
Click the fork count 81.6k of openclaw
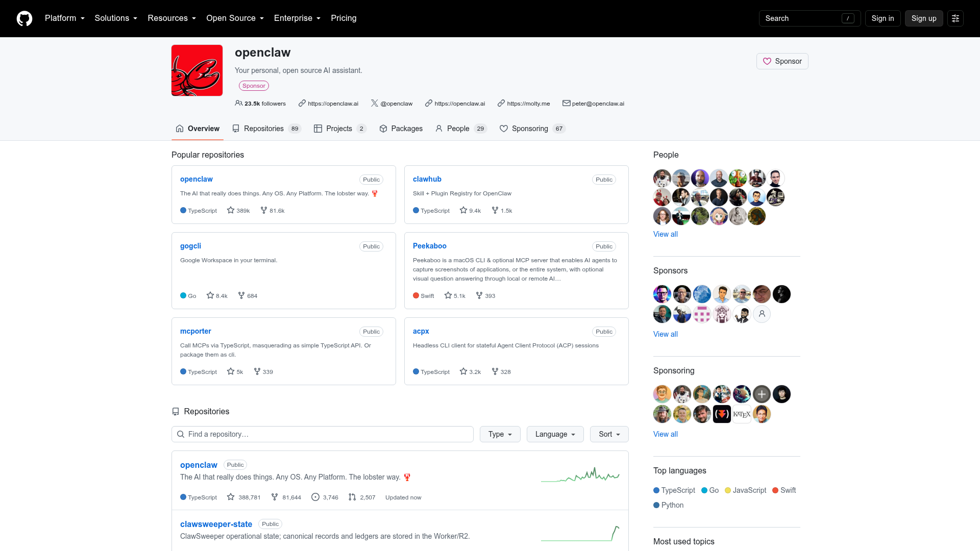point(273,210)
